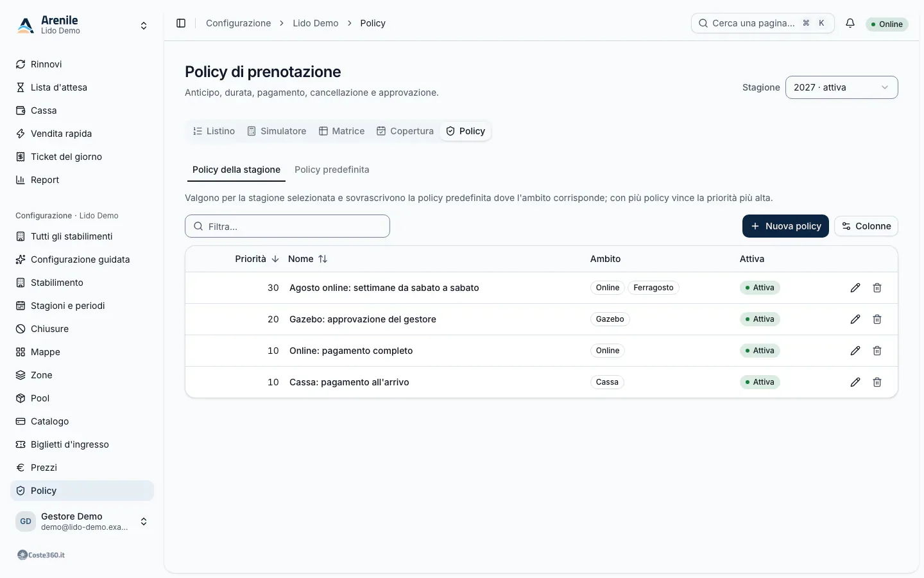This screenshot has height=578, width=924.
Task: Open Rinnovi in the sidebar
Action: point(82,64)
